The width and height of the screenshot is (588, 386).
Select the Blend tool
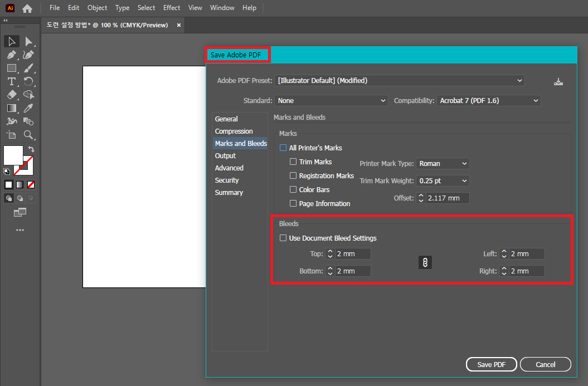tap(28, 121)
